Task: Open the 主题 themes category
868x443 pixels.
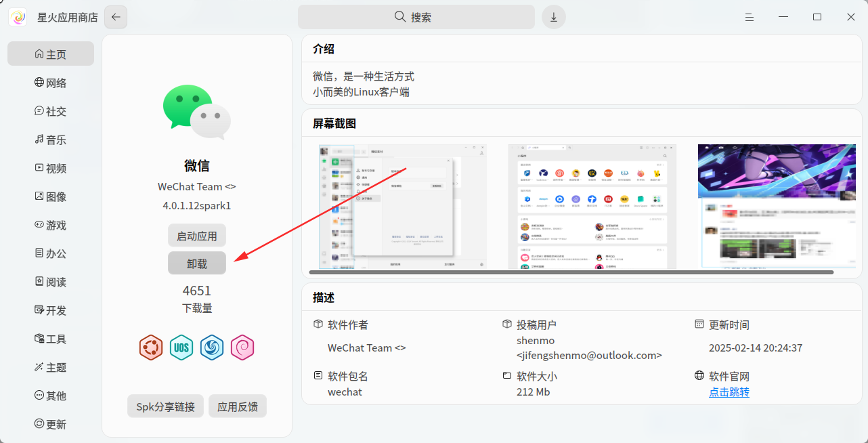Action: tap(51, 367)
